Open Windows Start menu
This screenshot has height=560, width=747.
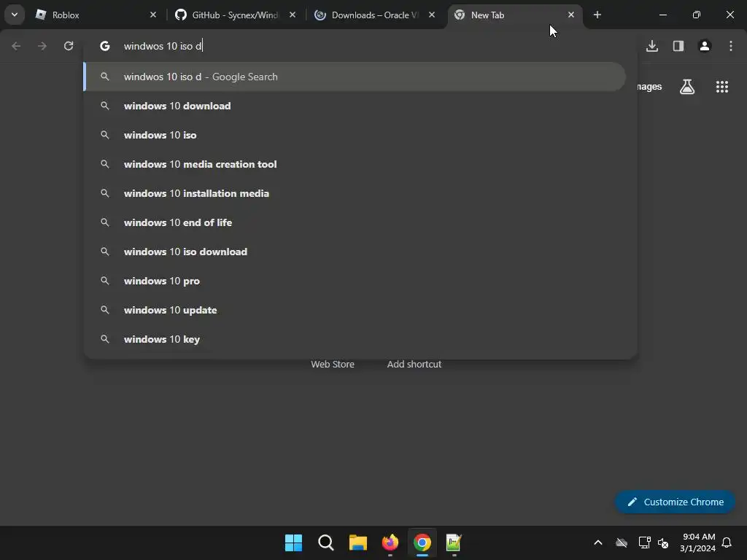pos(293,542)
